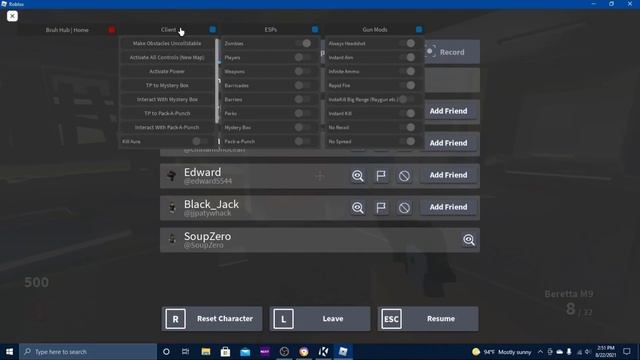Toggle the Infinite Ammo switch
The image size is (640, 360).
pyautogui.click(x=407, y=71)
